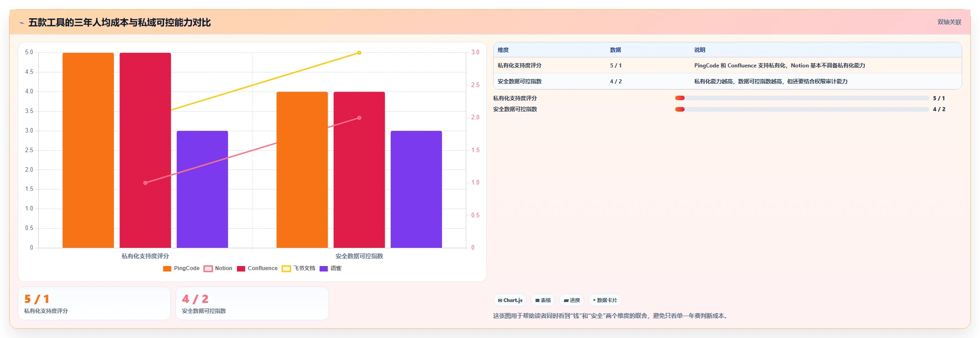Click the 表格 tag chip
Image resolution: width=980 pixels, height=338 pixels.
click(x=543, y=300)
